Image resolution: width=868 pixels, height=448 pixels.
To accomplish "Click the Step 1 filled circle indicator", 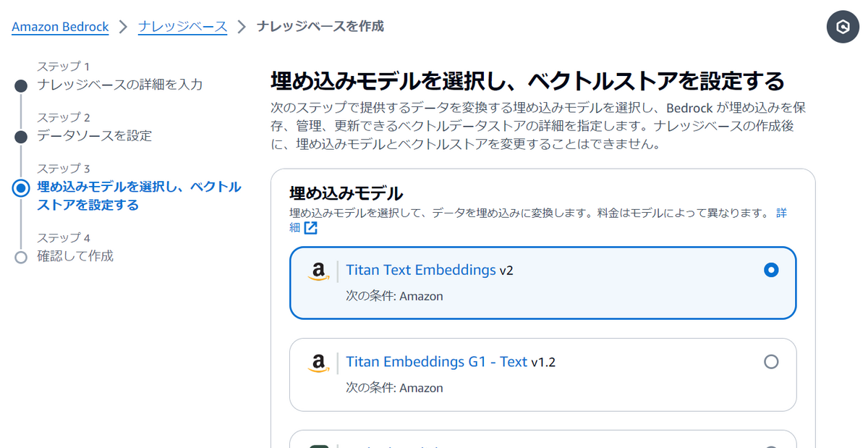I will [21, 85].
